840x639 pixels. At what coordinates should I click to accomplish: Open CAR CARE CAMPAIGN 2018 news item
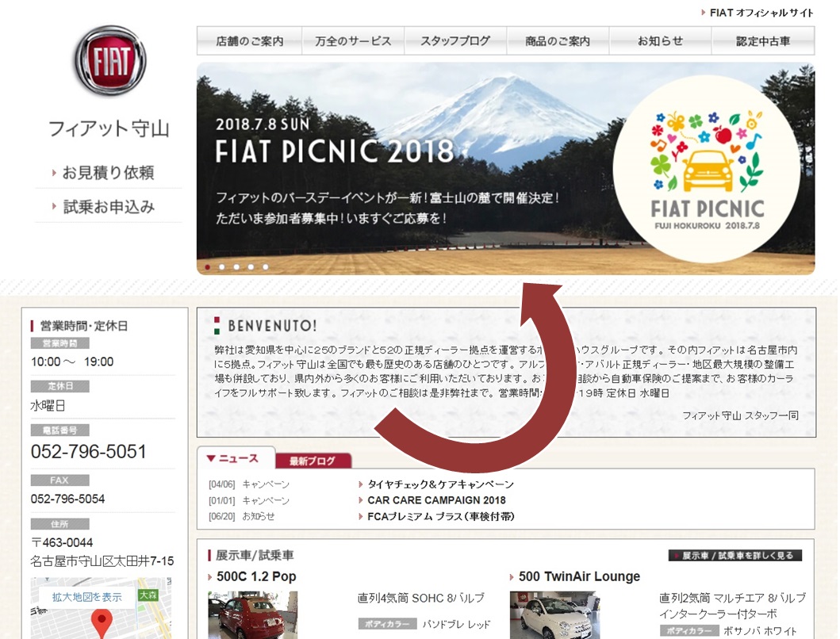coord(436,500)
